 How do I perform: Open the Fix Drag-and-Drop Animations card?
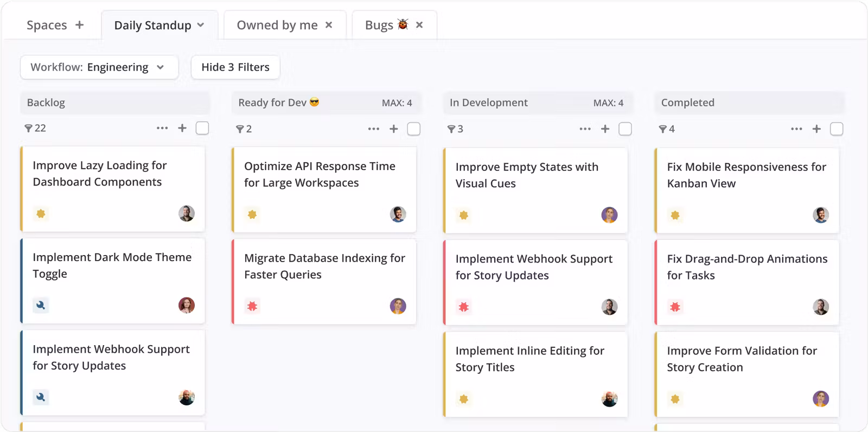[746, 267]
